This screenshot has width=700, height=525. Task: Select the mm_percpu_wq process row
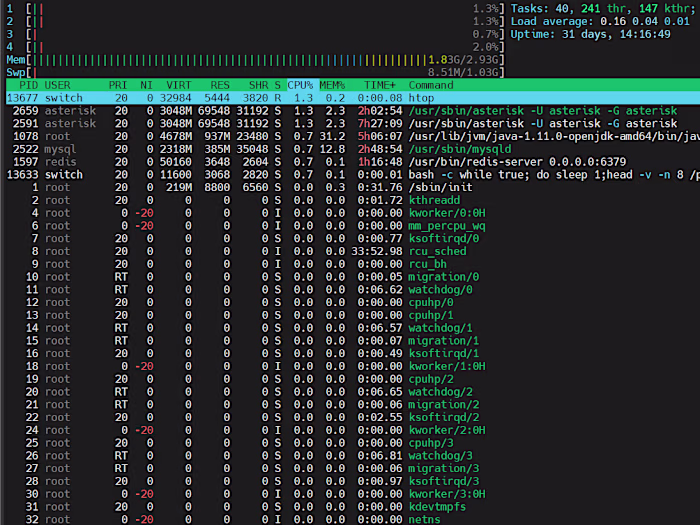[x=353, y=226]
